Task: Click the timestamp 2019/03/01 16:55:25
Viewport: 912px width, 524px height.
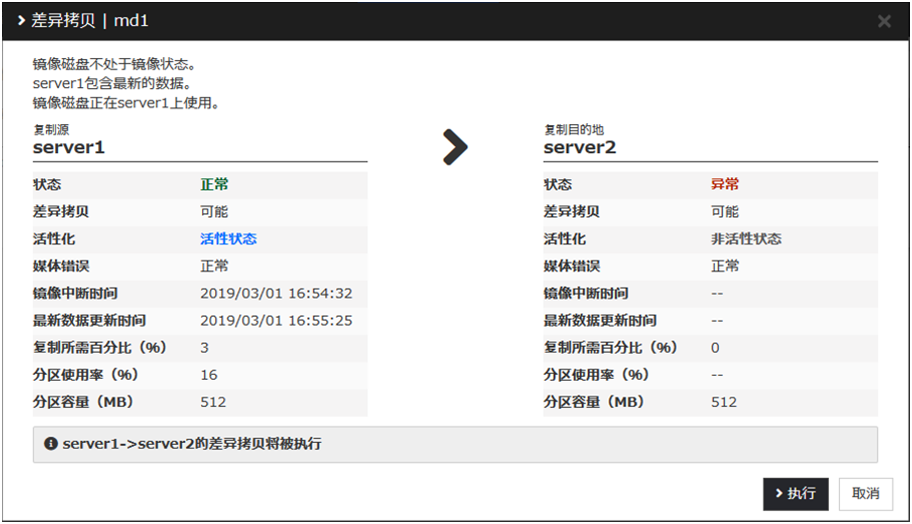Action: [x=276, y=321]
